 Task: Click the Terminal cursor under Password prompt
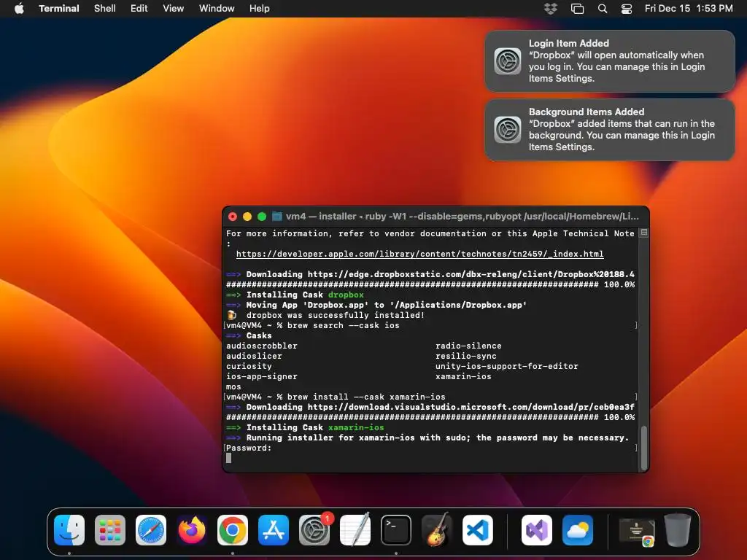click(x=228, y=458)
